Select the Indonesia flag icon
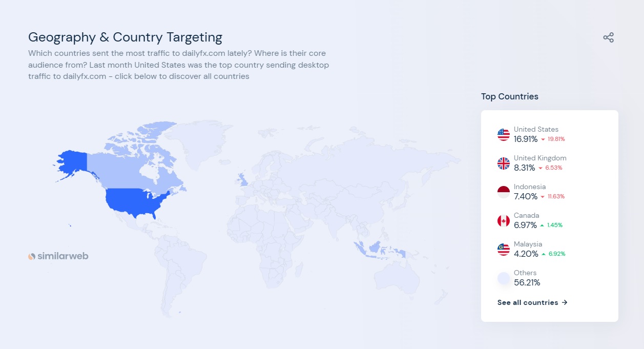 (x=503, y=192)
